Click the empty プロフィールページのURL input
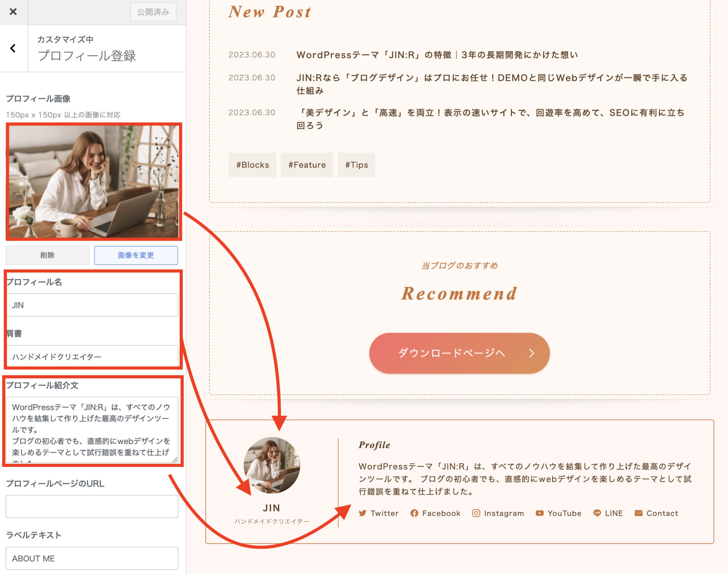 (92, 506)
